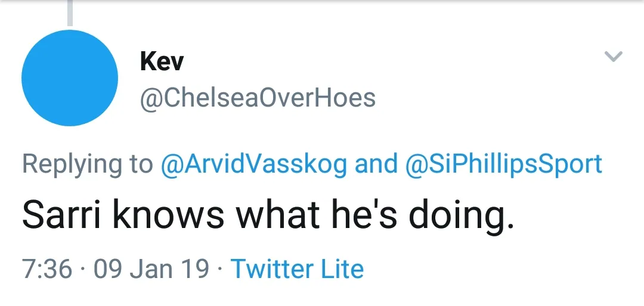The image size is (644, 306).
Task: Open the @ArvidVasskog mention
Action: pyautogui.click(x=253, y=164)
